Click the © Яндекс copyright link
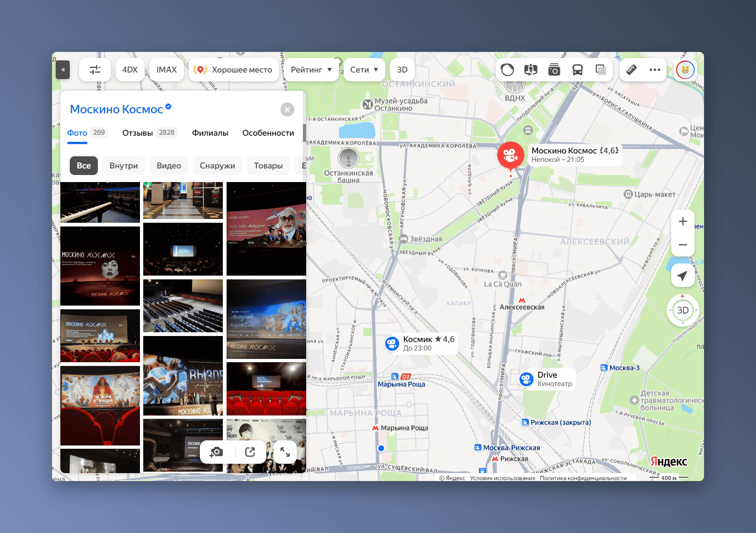 point(452,478)
